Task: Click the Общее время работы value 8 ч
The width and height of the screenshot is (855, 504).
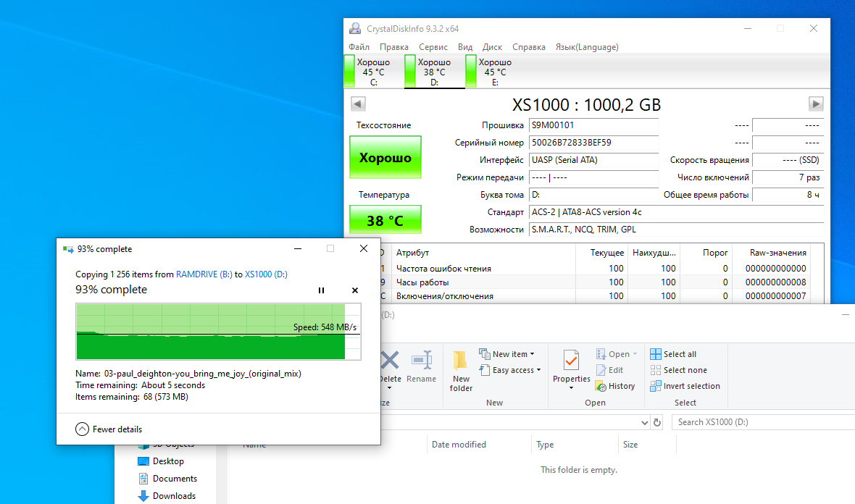Action: click(788, 195)
